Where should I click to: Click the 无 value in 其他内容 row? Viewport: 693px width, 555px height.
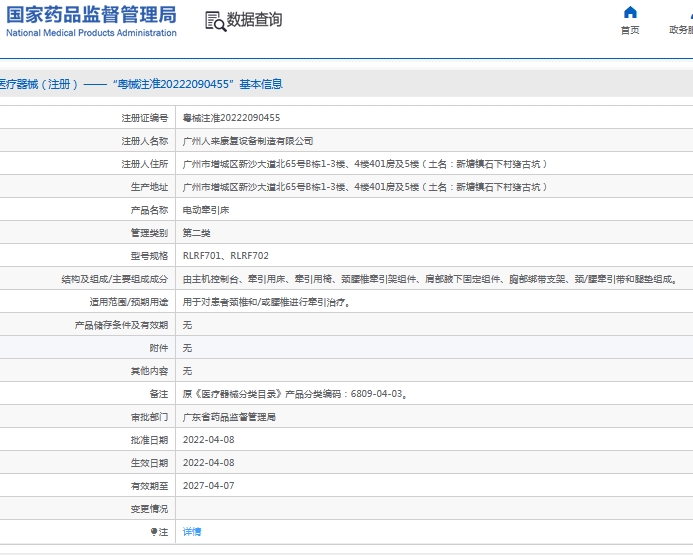pos(187,371)
